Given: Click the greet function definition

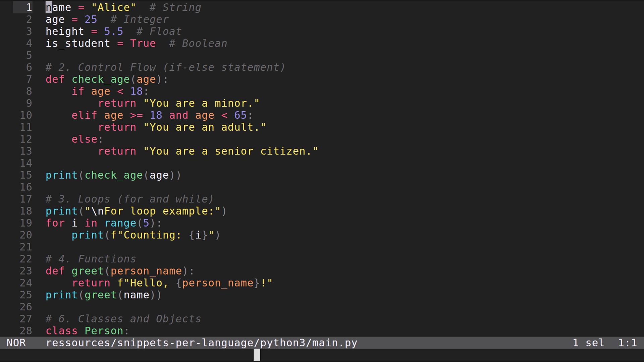Looking at the screenshot, I should click(x=87, y=271).
